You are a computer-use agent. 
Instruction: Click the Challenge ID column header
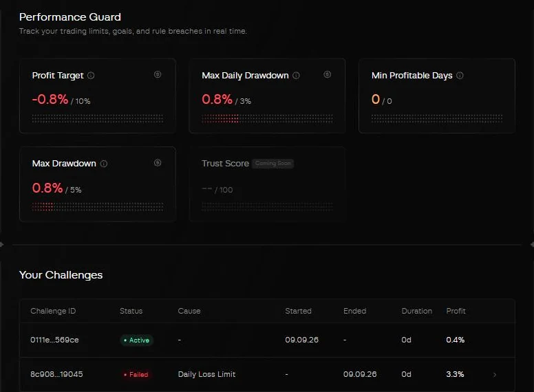[53, 311]
